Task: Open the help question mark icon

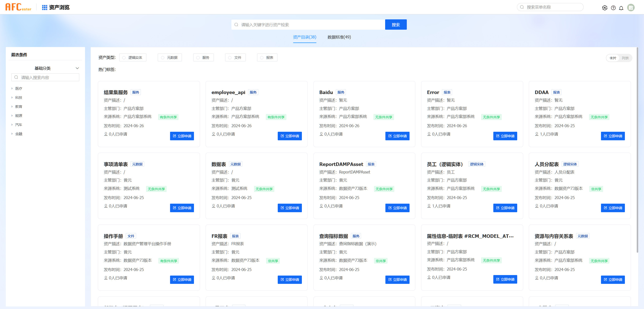Action: click(613, 8)
